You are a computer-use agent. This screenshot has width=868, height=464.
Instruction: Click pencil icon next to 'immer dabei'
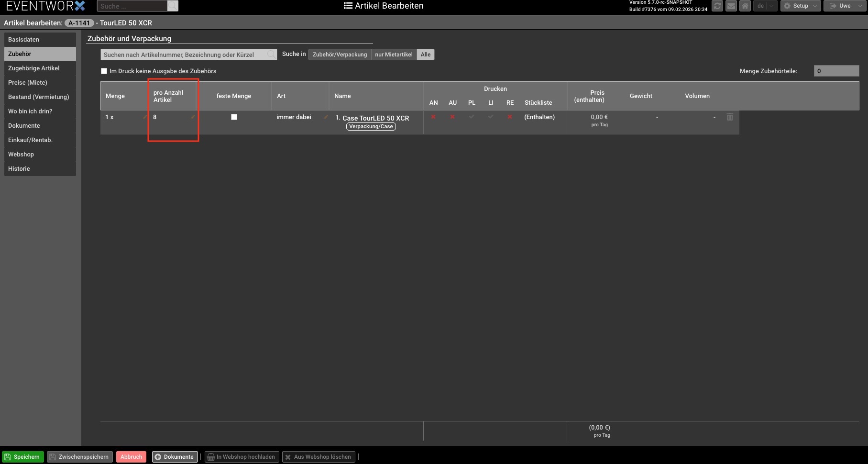[326, 117]
